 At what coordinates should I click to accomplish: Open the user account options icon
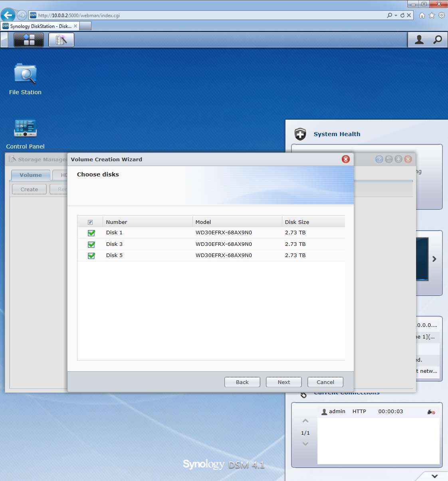[419, 40]
